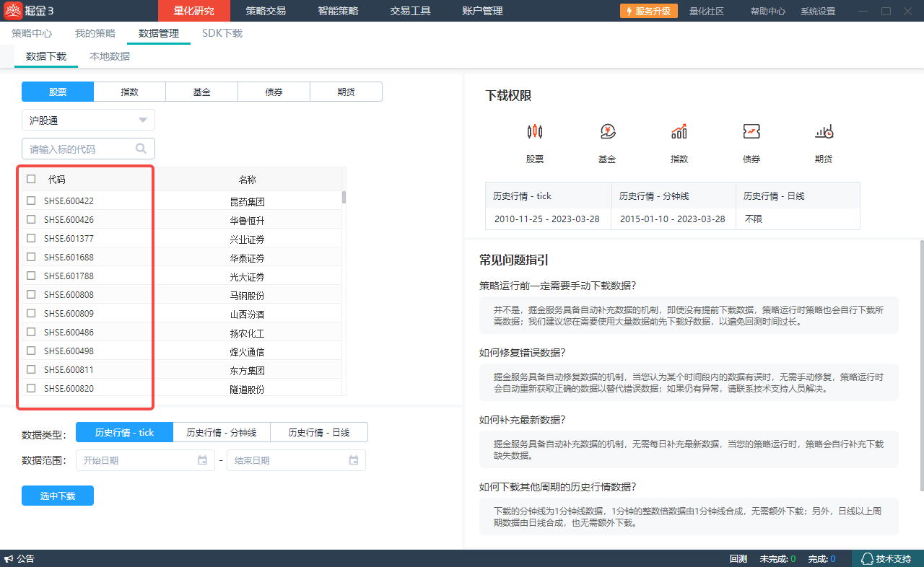Choose 历史行情 - 分钟线 data type
Viewport: 924px width, 567px height.
coord(222,432)
